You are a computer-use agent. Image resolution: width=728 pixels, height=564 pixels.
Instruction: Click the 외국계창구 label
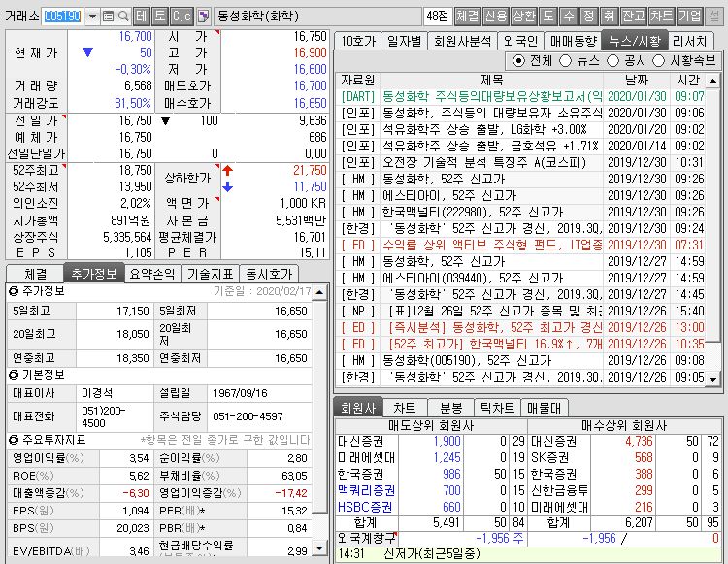(x=366, y=539)
